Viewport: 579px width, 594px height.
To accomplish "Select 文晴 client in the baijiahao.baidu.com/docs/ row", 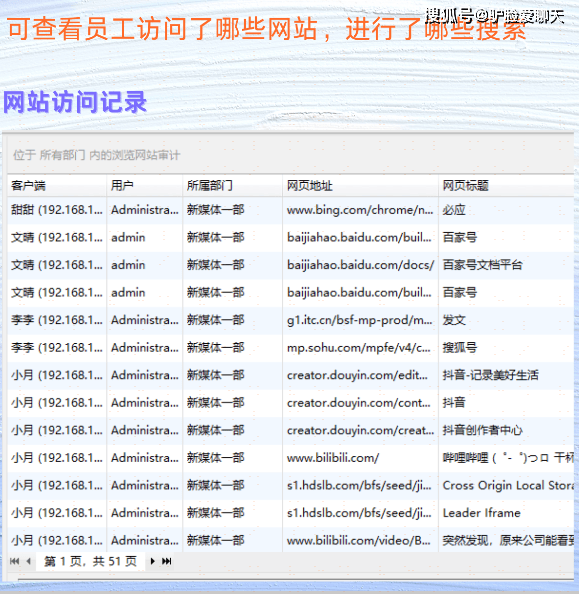I will tap(57, 265).
